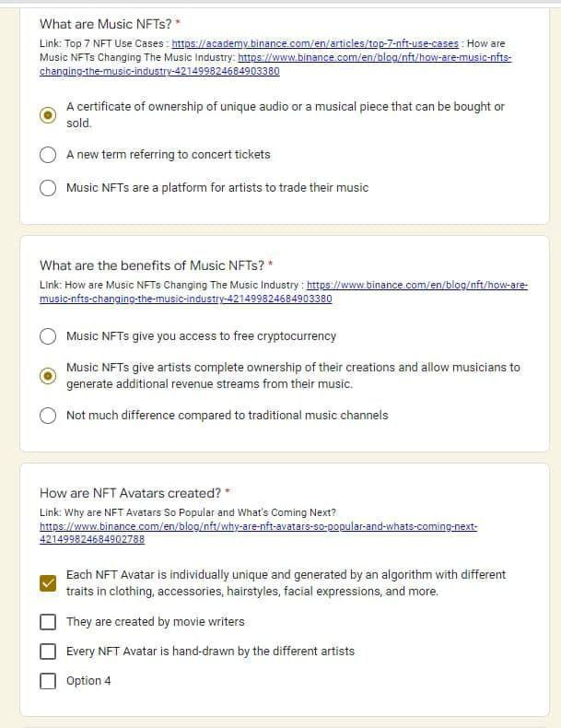Check 'They are created by movie writers'
This screenshot has width=561, height=728.
tap(48, 621)
